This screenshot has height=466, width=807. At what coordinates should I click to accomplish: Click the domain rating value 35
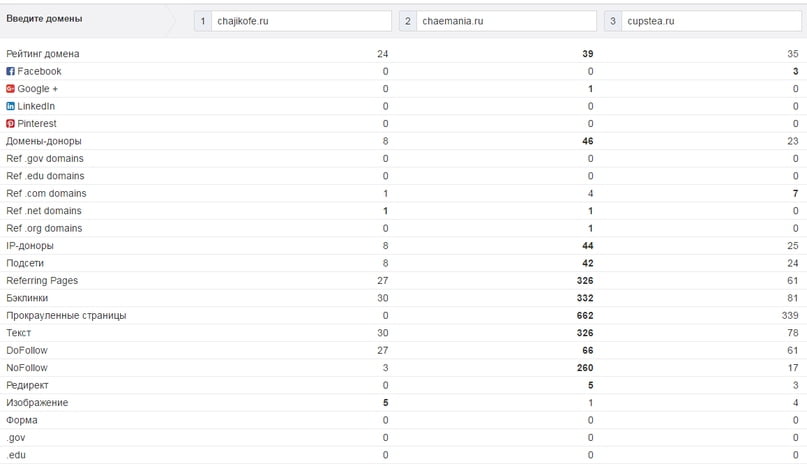[793, 54]
